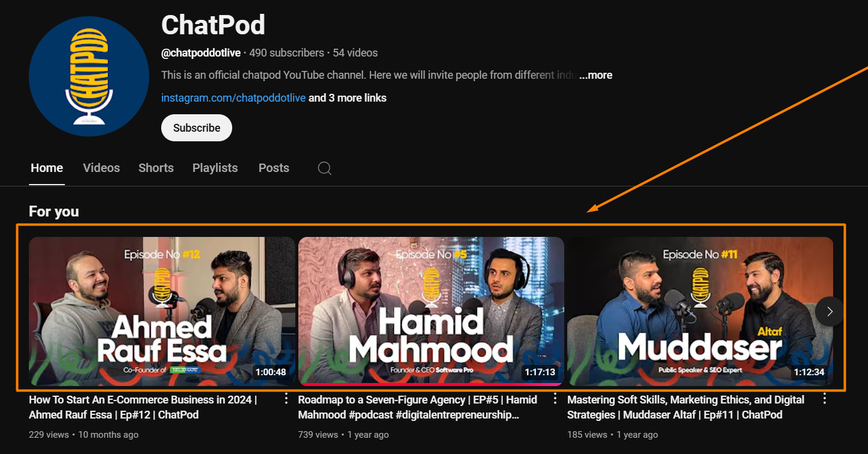Click the '185 views • 1 year ago' text
This screenshot has width=868, height=454.
pos(612,434)
